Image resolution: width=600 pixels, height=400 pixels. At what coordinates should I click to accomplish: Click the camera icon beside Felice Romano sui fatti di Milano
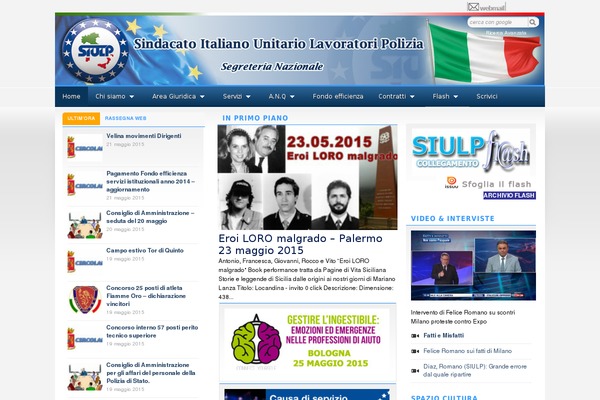click(x=415, y=351)
